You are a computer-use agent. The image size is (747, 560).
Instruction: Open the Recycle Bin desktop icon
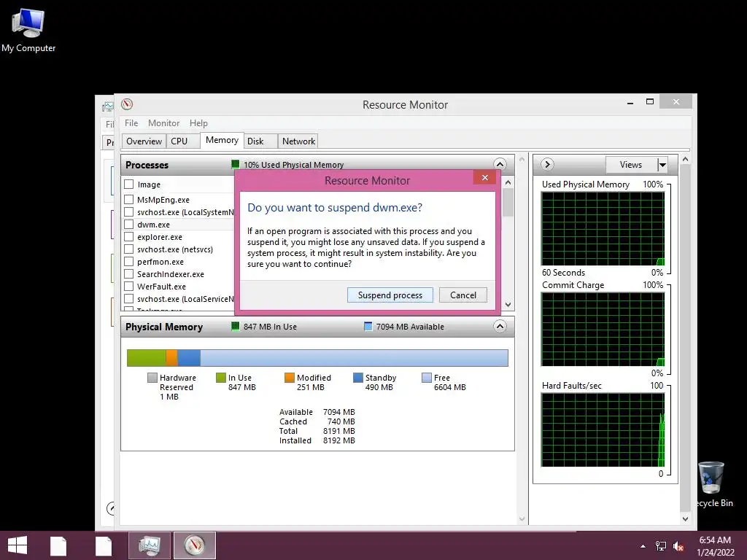[713, 484]
